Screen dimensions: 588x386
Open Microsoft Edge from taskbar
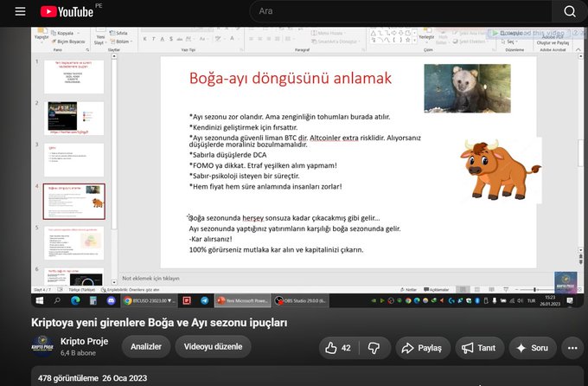75,300
